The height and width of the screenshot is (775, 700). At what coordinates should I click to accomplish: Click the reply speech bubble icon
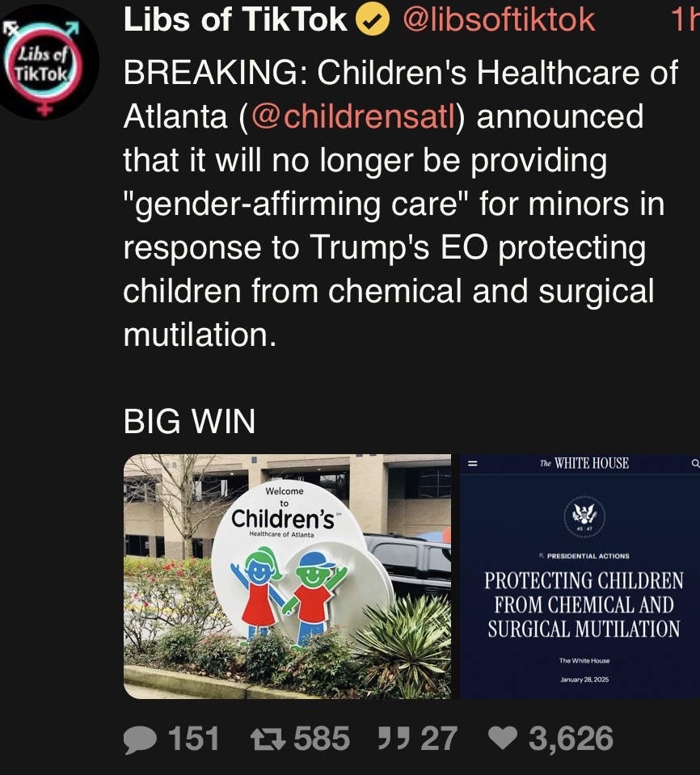[141, 739]
